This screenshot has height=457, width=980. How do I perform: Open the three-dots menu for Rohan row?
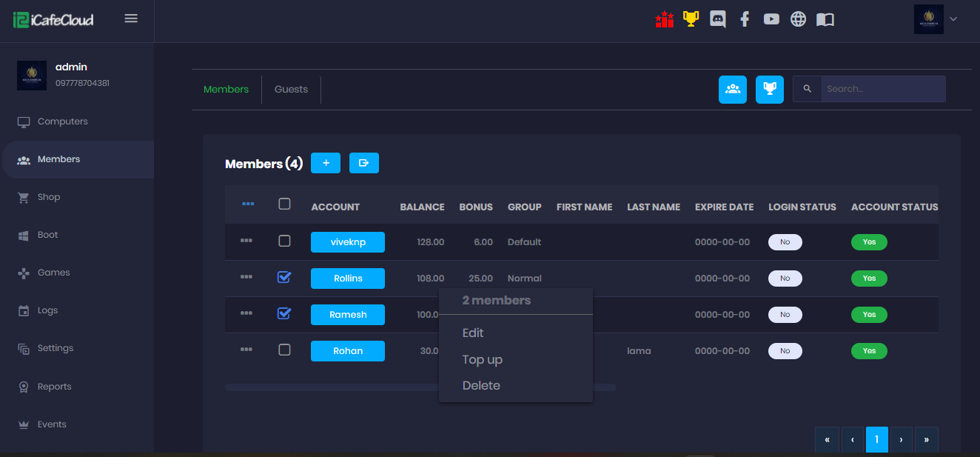click(x=246, y=350)
